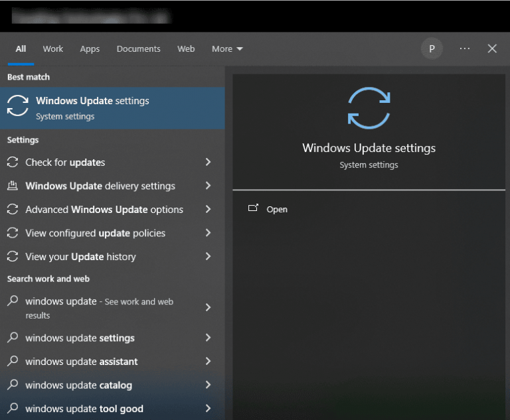Click the sync icon beside Check for updates
This screenshot has width=510, height=420.
pyautogui.click(x=13, y=163)
